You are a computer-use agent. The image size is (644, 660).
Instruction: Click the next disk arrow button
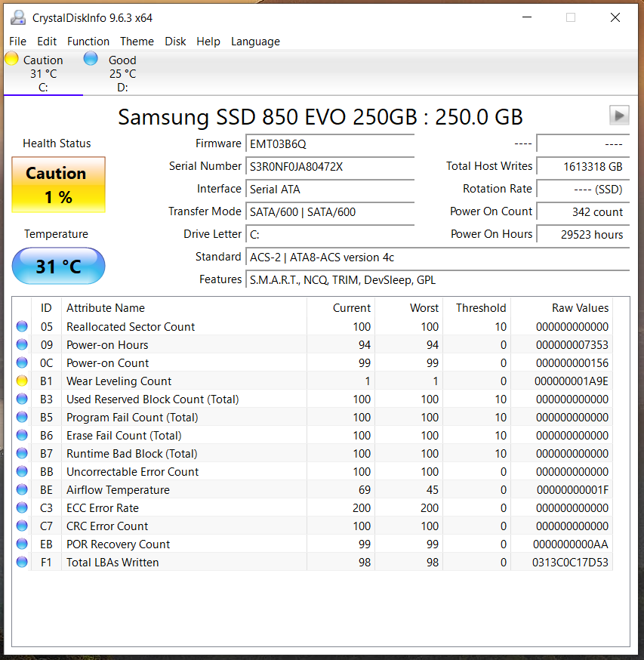click(x=619, y=115)
